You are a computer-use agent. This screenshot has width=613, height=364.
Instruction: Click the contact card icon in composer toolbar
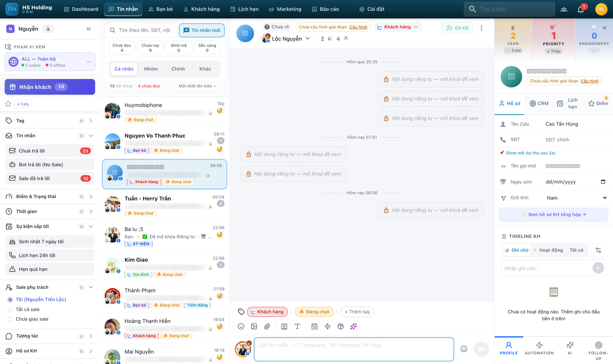(x=284, y=326)
